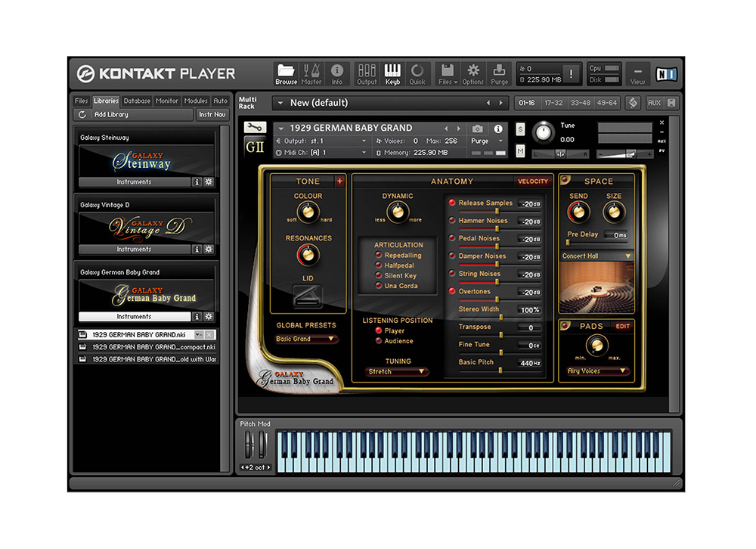Click the refresh icon beside Add Library
The height and width of the screenshot is (549, 756).
82,114
